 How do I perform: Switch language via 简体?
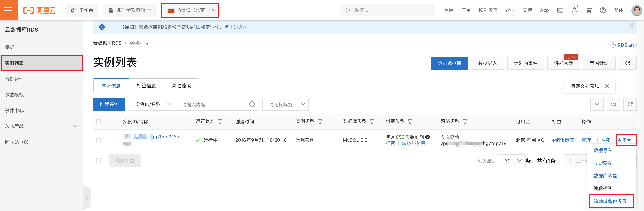(x=618, y=10)
